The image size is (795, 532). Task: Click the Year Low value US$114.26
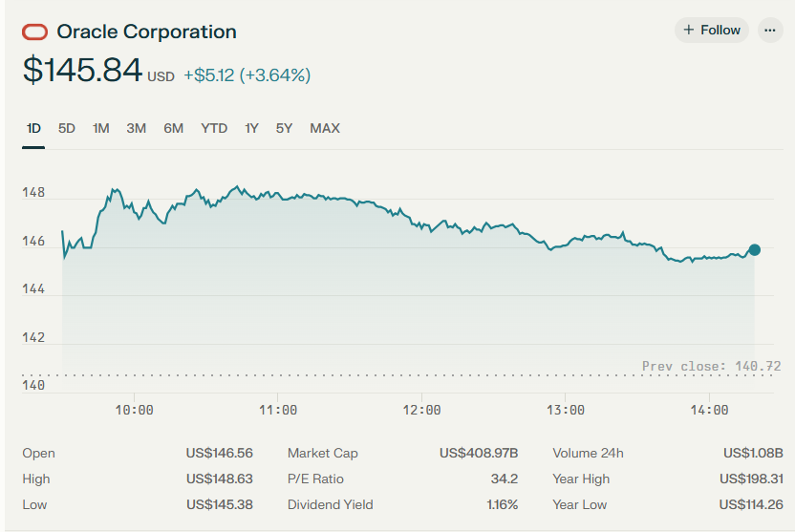coord(751,504)
